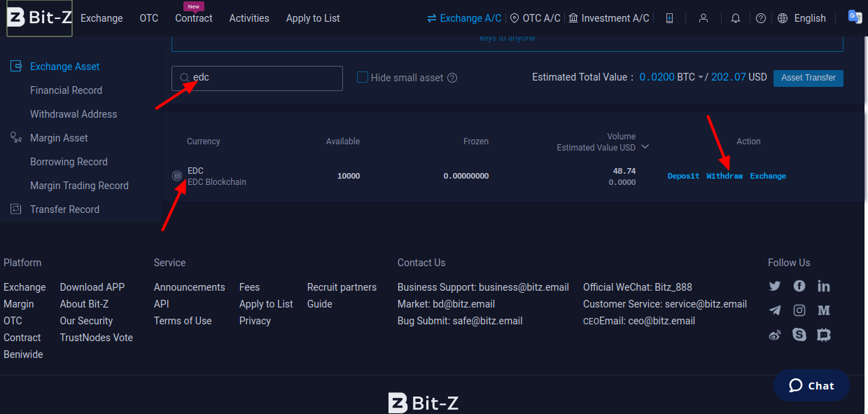This screenshot has height=414, width=868.
Task: Open Transfer Record in sidebar
Action: tap(64, 209)
